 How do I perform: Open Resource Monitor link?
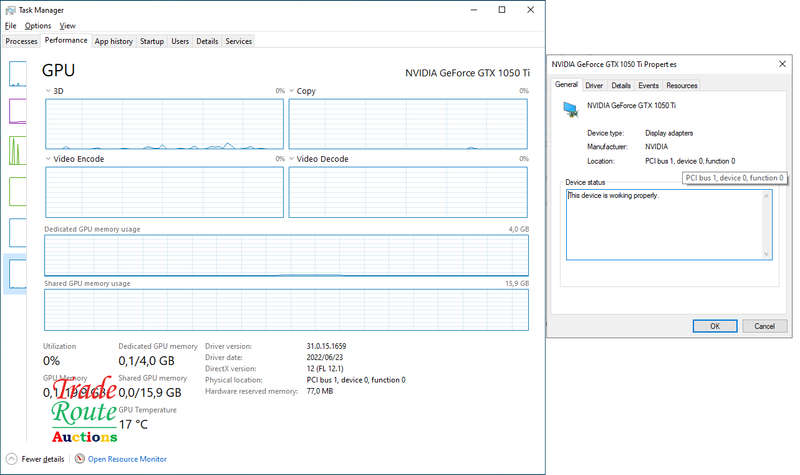(x=127, y=459)
